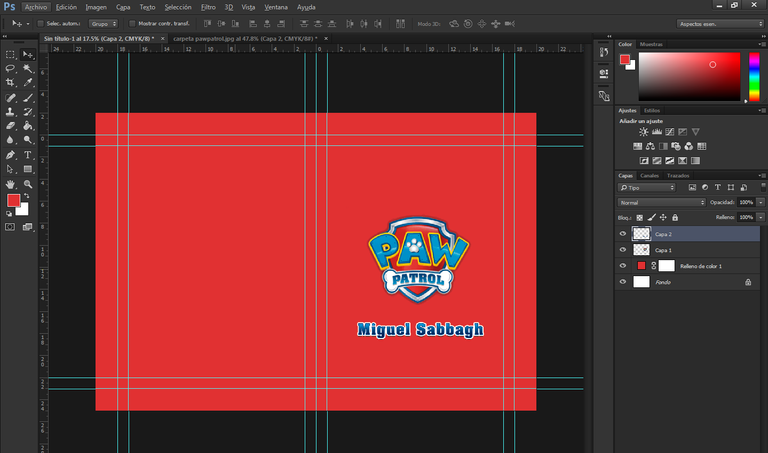This screenshot has width=768, height=453.
Task: Click the Opacidad value field
Action: (746, 202)
